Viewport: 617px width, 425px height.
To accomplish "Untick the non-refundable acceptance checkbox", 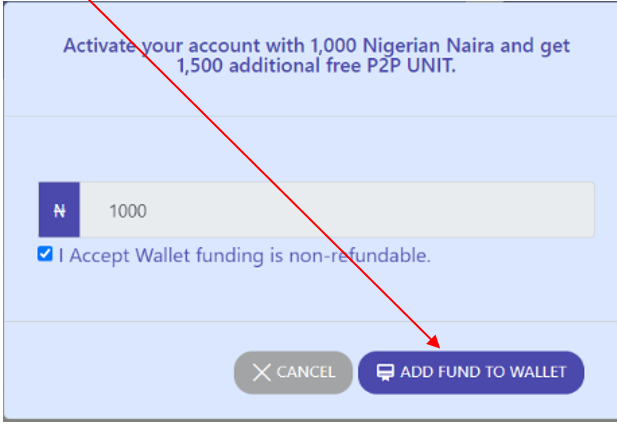I will point(45,254).
